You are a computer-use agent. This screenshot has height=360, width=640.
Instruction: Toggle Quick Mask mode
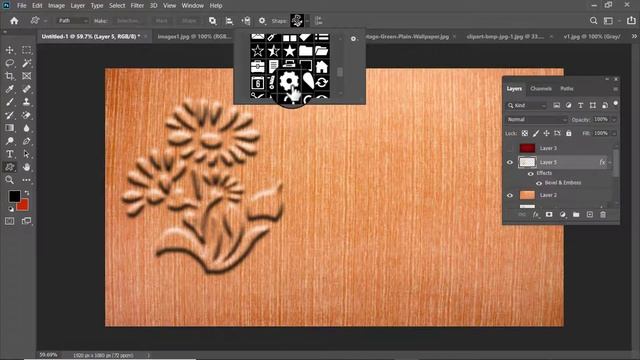9,221
